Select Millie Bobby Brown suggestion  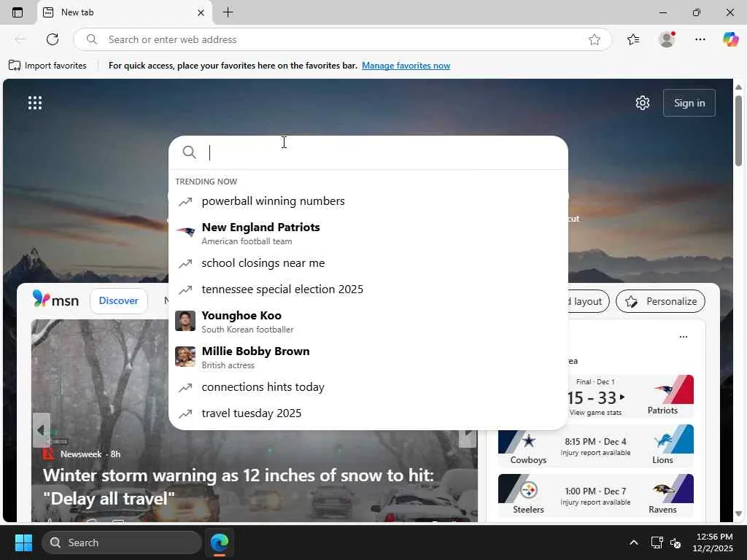pyautogui.click(x=368, y=357)
